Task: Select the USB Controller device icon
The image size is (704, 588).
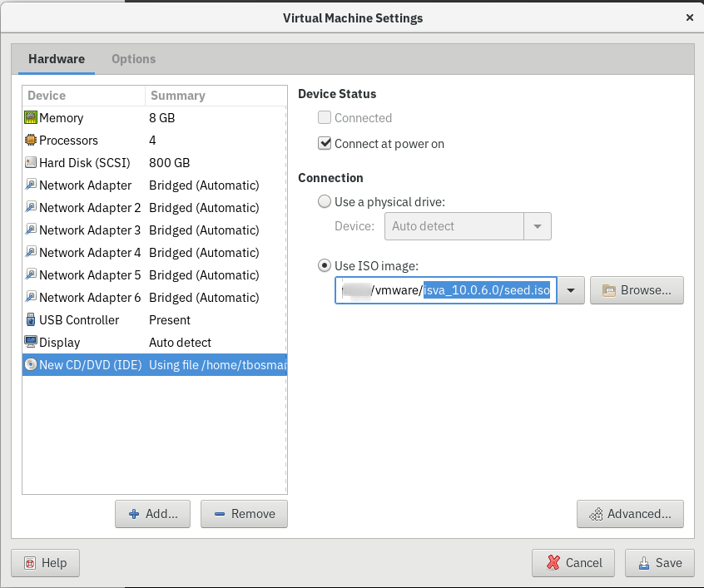Action: tap(31, 319)
